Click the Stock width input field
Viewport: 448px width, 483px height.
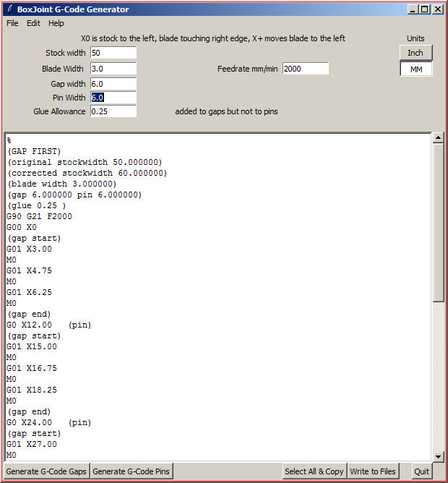[113, 53]
